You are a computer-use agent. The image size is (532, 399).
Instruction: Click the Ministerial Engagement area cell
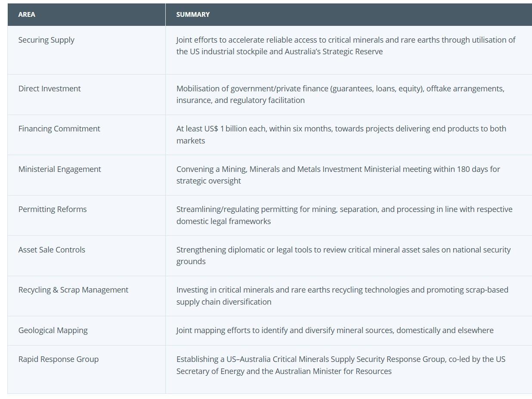[x=59, y=169]
